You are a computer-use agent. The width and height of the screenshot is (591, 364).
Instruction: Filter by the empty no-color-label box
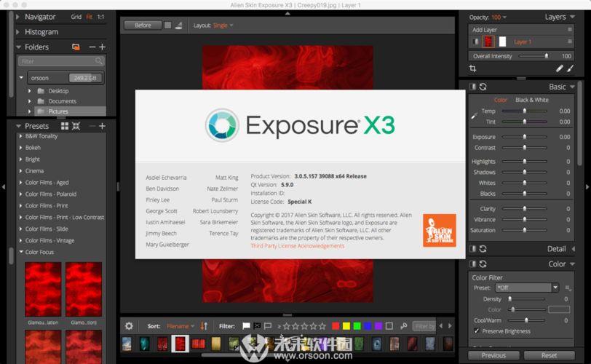tap(389, 326)
